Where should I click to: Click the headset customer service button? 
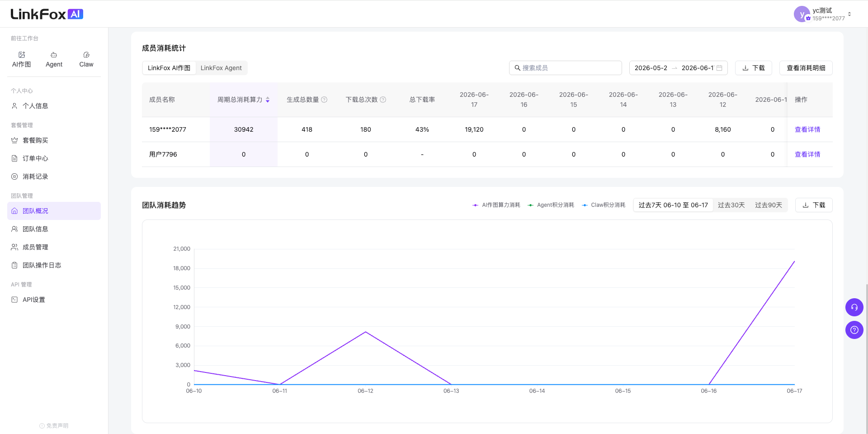854,307
